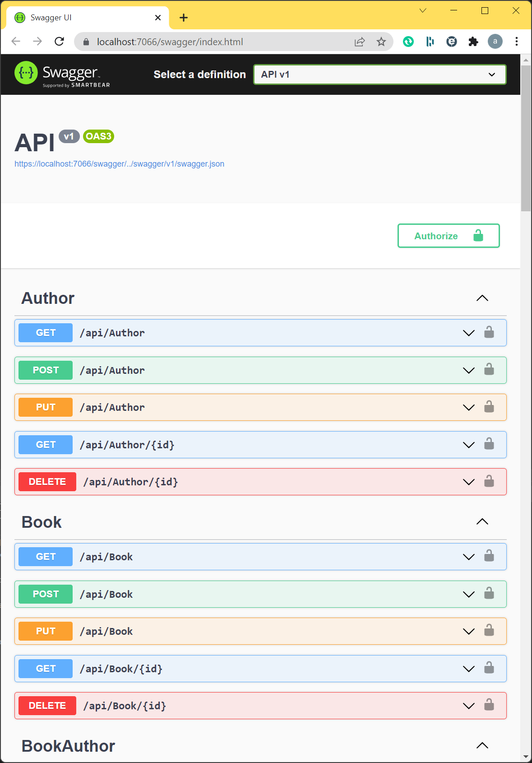Click POST button for /api/Author

click(46, 370)
